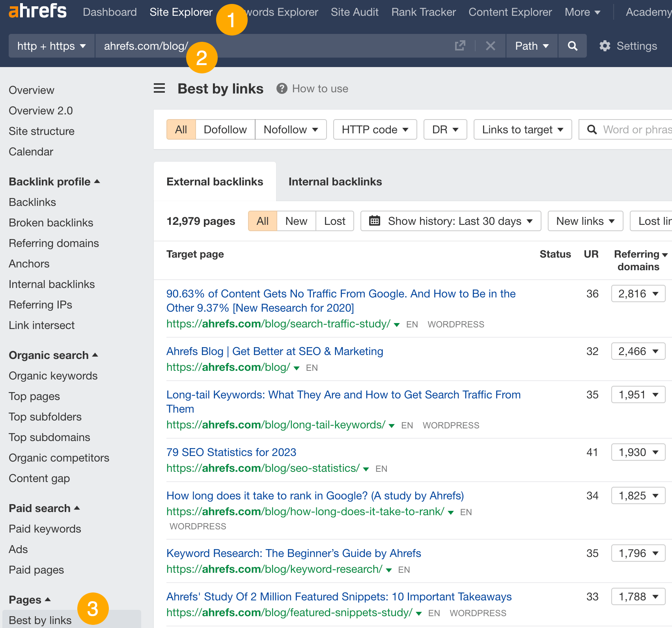Open hamburger menu beside Best by links
Viewport: 672px width, 628px height.
click(159, 88)
